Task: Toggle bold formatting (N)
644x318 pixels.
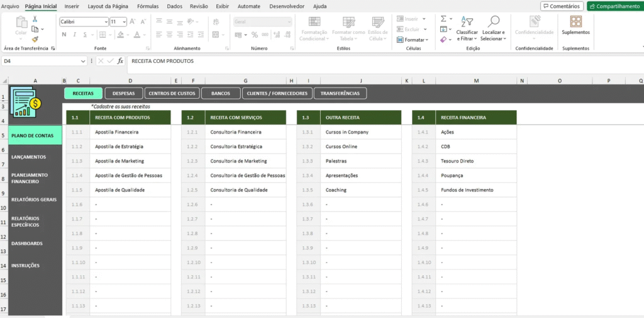Action: [x=64, y=35]
